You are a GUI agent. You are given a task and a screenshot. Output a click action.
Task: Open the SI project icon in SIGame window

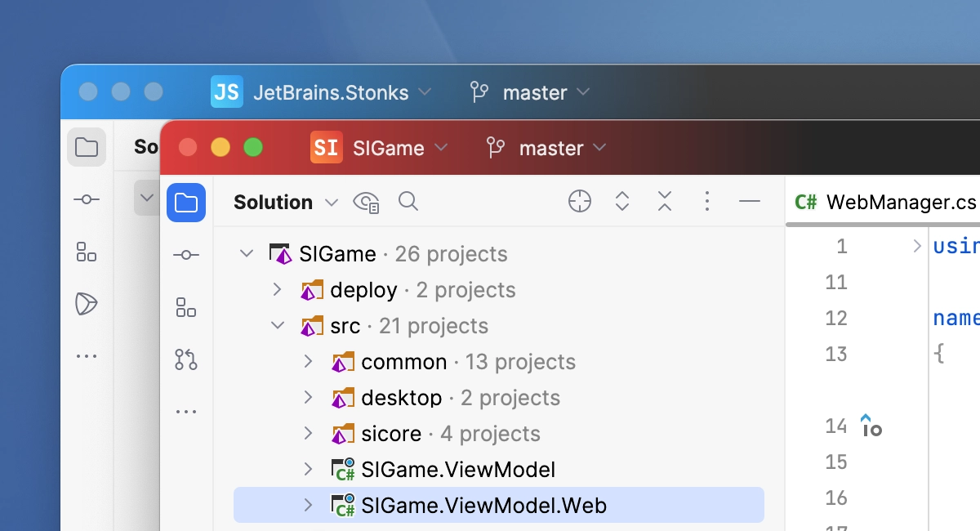tap(326, 148)
